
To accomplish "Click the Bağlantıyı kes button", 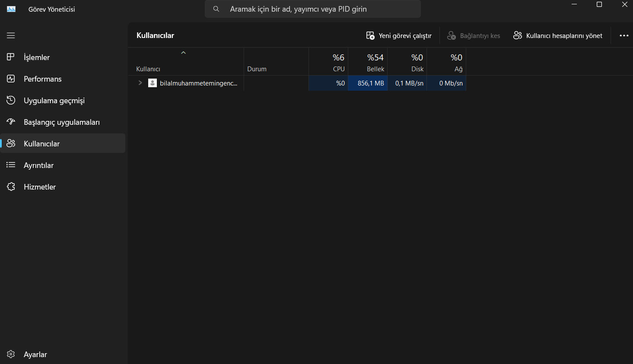I will coord(474,35).
